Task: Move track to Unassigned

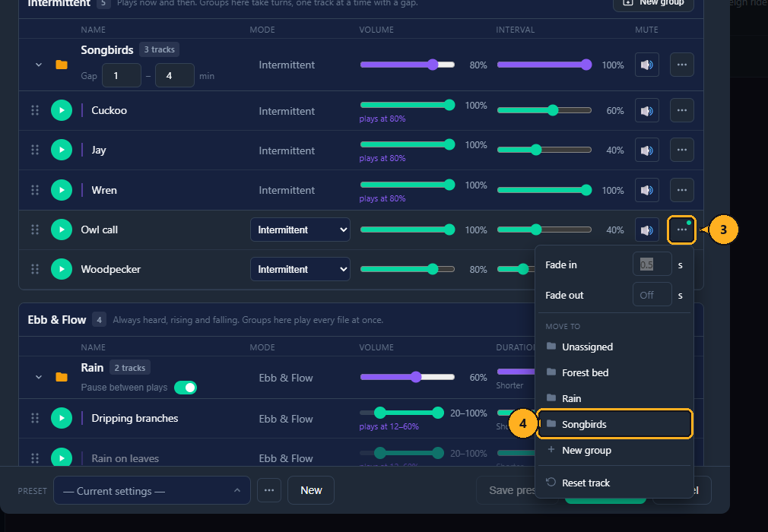Action: coord(614,347)
